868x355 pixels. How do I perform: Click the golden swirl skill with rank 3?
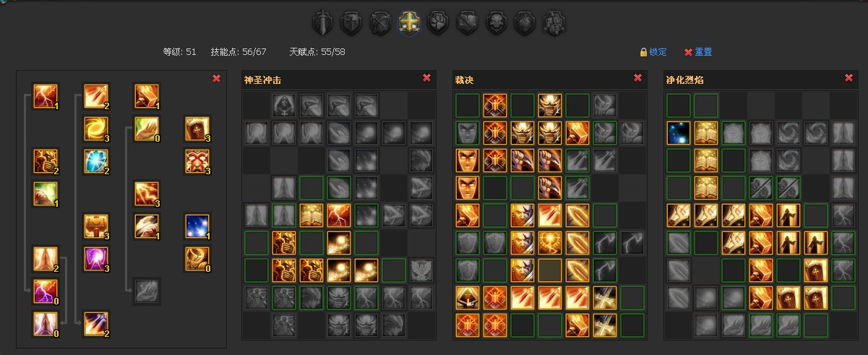point(96,129)
